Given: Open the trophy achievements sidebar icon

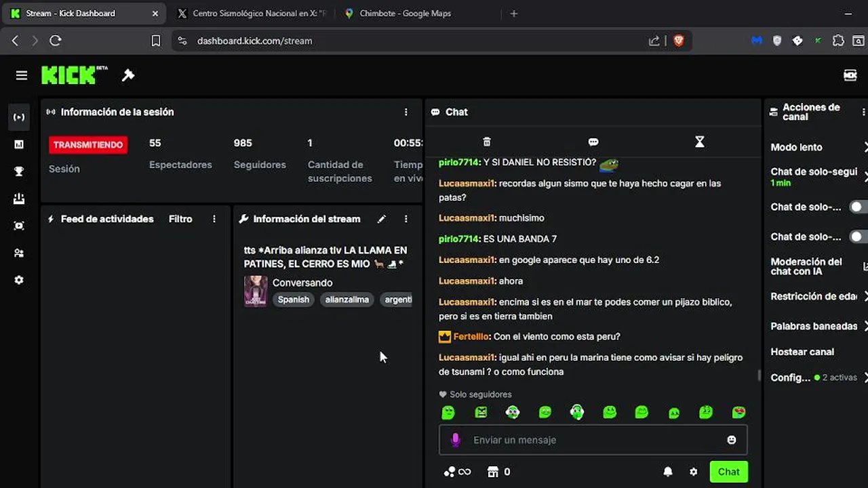Looking at the screenshot, I should point(19,171).
